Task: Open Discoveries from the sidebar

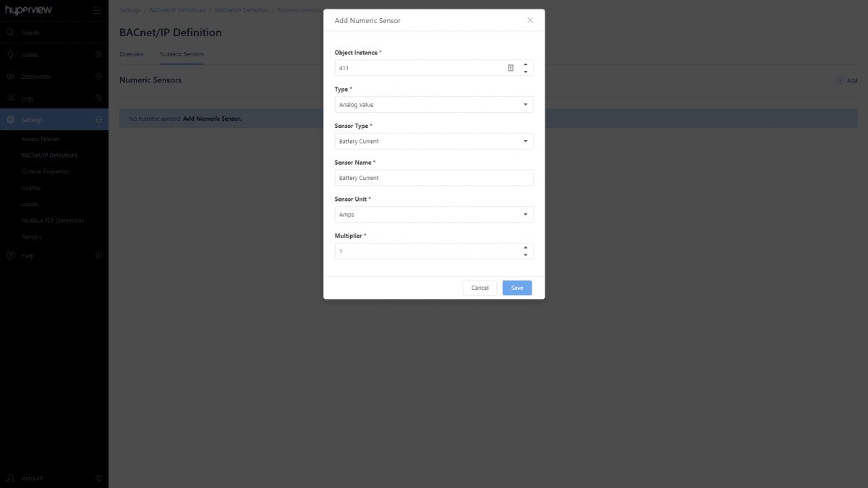Action: click(10, 76)
